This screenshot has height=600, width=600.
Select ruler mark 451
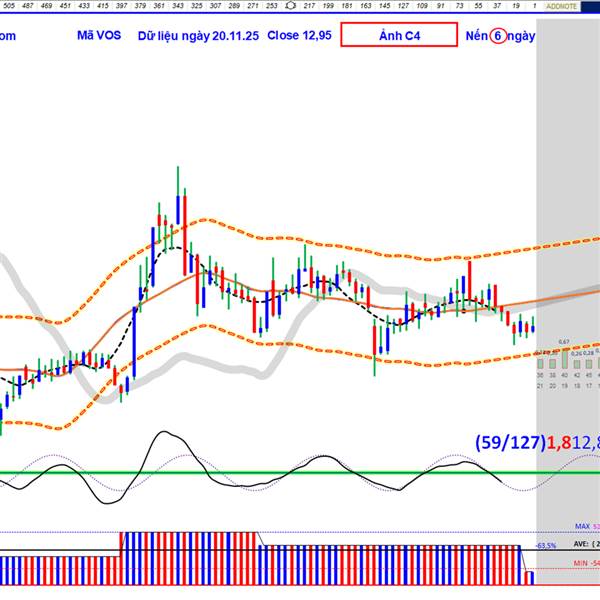click(65, 6)
